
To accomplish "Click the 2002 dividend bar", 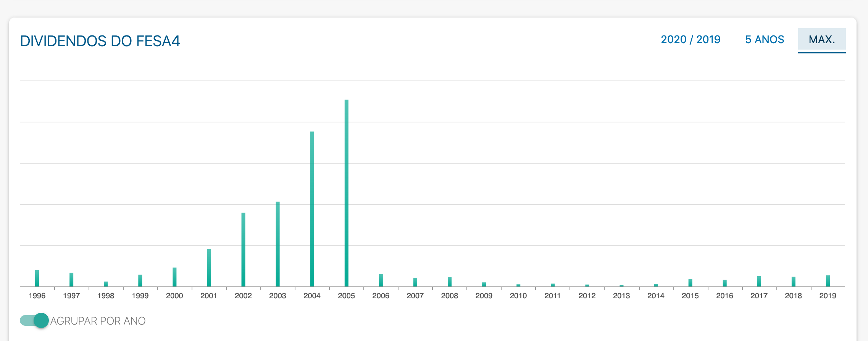I will coord(243,249).
